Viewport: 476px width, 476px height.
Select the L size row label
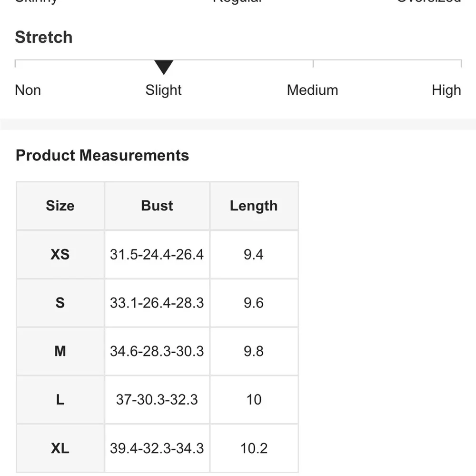(60, 399)
